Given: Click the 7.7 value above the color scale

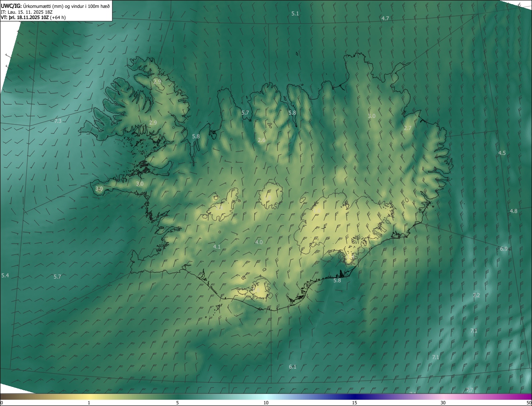Looking at the screenshot, I should click(470, 390).
